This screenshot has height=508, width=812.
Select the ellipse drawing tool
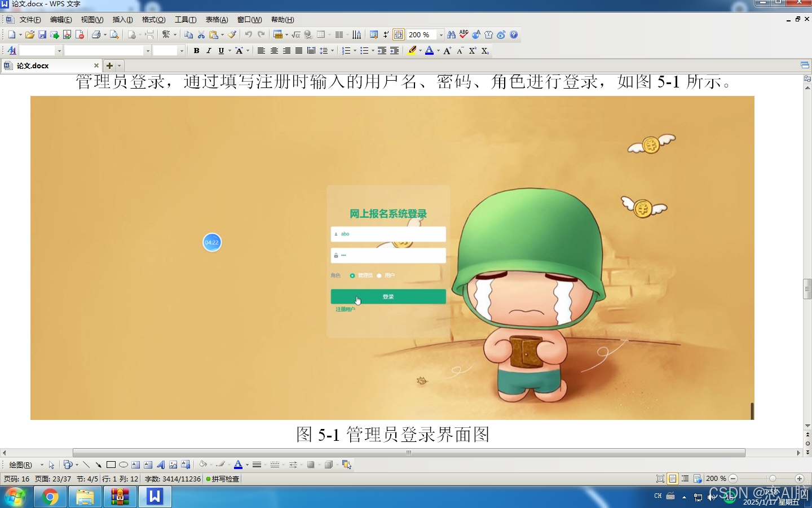coord(123,465)
